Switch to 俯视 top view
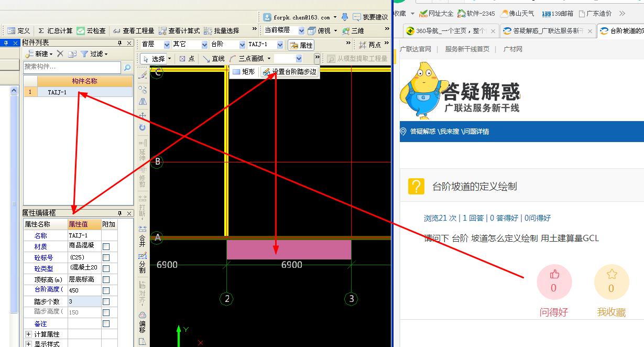644x347 pixels. pos(320,31)
